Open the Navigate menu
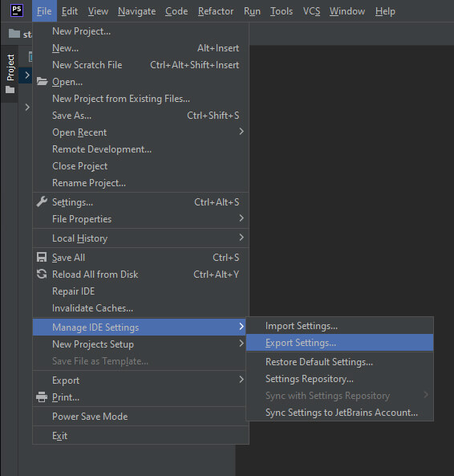 [137, 11]
